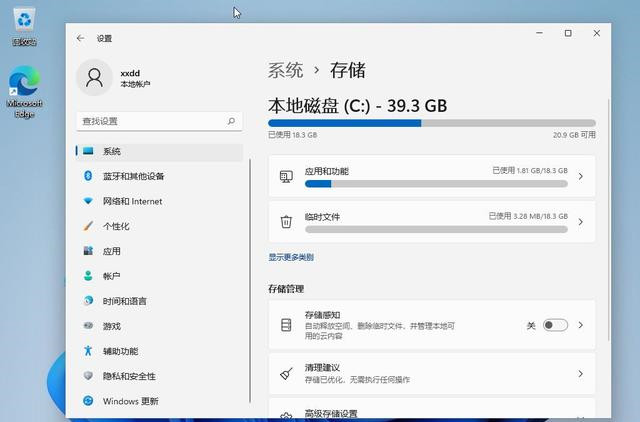The image size is (640, 422).
Task: Click the back arrow in Settings
Action: (81, 38)
